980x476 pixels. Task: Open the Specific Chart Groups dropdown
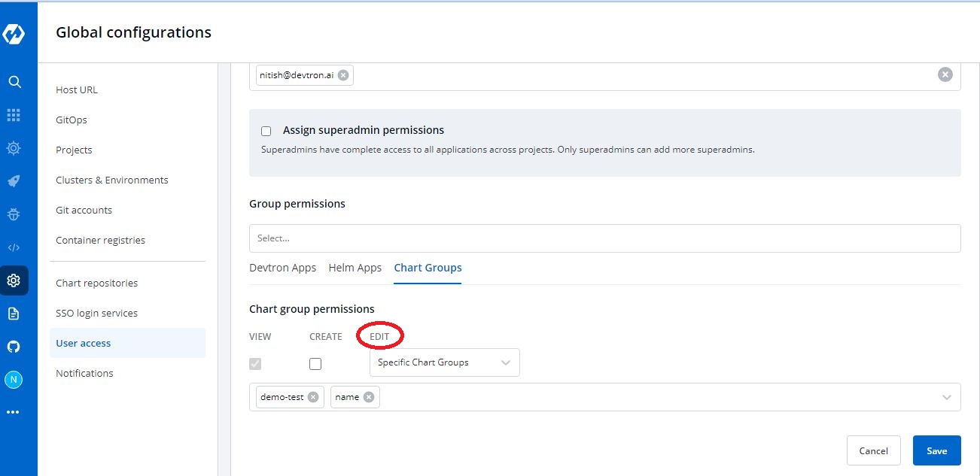tap(444, 362)
